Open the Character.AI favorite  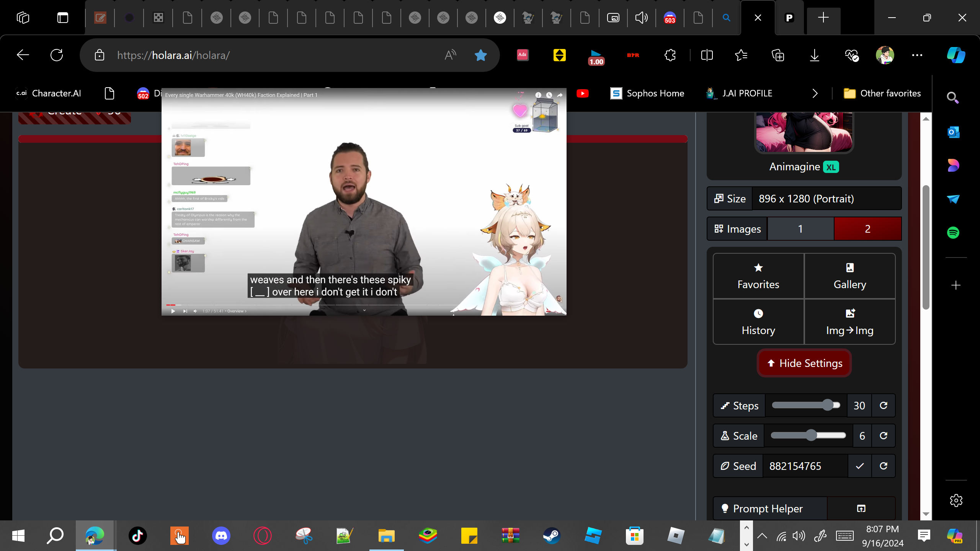click(49, 93)
